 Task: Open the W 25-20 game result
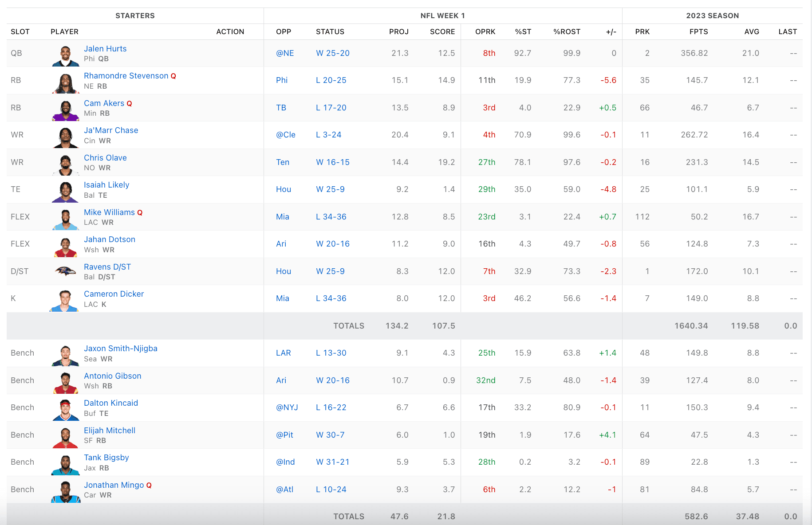coord(333,53)
